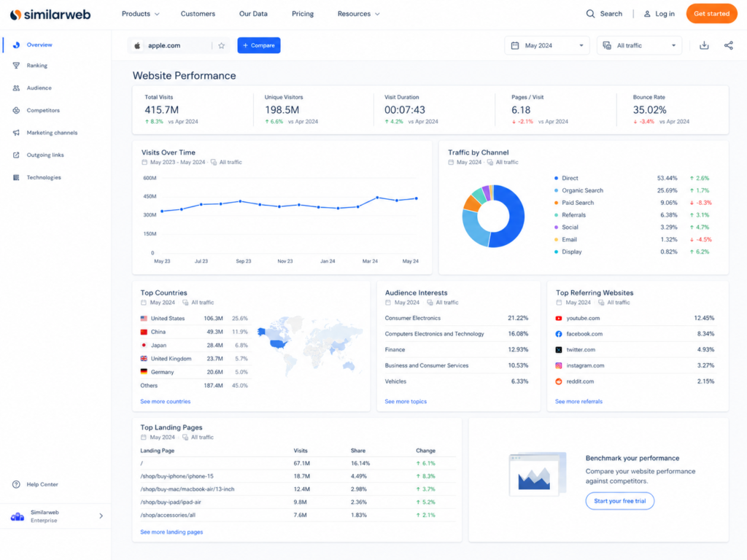Favorite apple.com with the star icon
This screenshot has height=560, width=747.
(221, 46)
